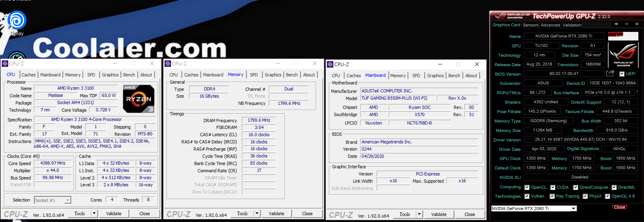The image size is (644, 222).
Task: Click the Ryzen 3 processor logo
Action: (x=139, y=99)
